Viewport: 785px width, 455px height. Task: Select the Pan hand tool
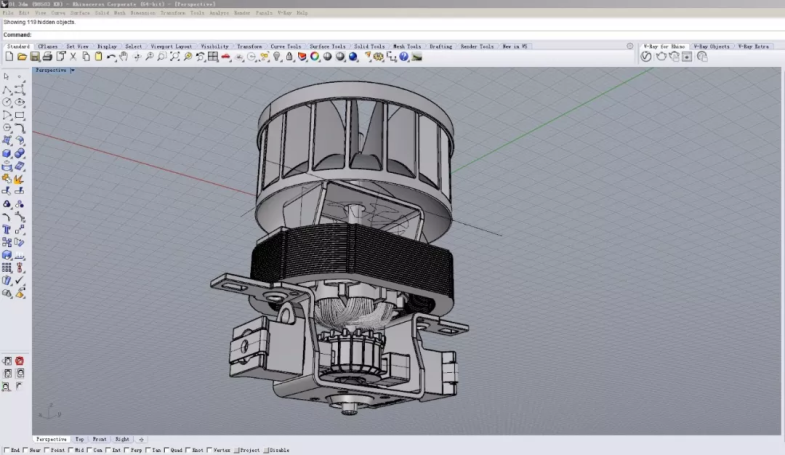[x=123, y=57]
